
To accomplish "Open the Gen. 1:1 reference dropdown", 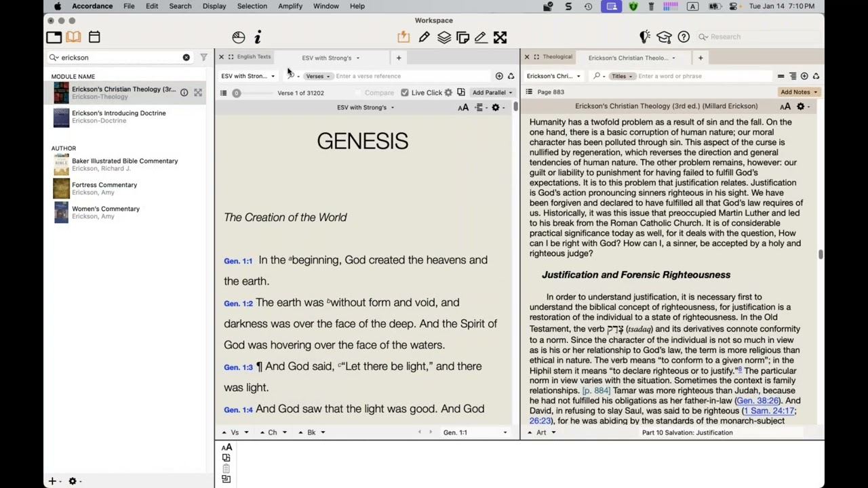I will [x=475, y=432].
